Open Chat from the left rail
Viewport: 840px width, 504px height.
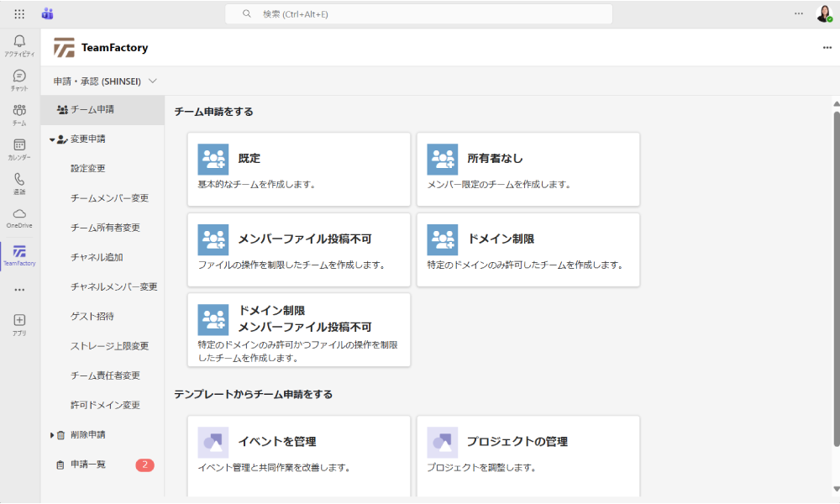coord(19,77)
